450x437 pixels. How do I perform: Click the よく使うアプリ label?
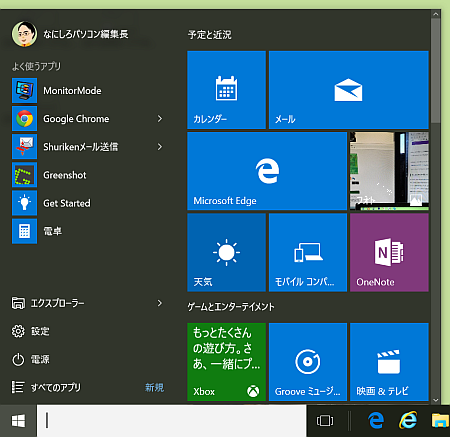tap(37, 66)
